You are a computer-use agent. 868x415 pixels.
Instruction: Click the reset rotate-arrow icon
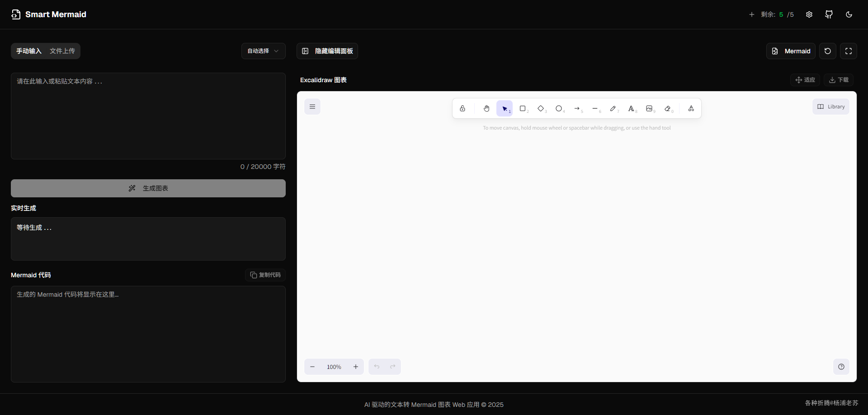click(828, 51)
